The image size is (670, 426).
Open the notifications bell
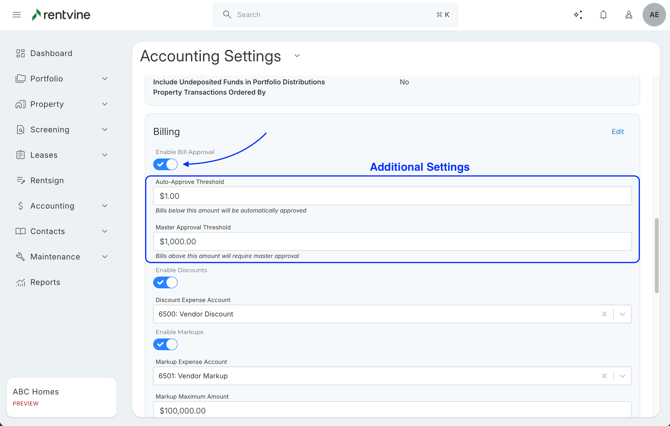click(x=603, y=15)
